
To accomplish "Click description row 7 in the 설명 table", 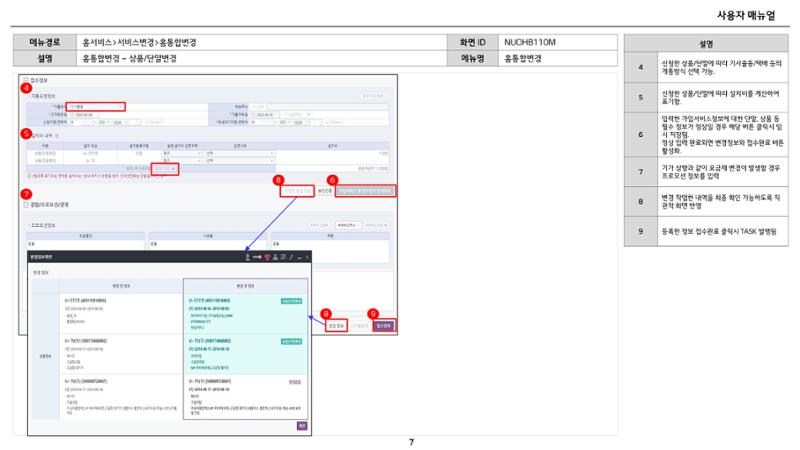I will tap(706, 171).
